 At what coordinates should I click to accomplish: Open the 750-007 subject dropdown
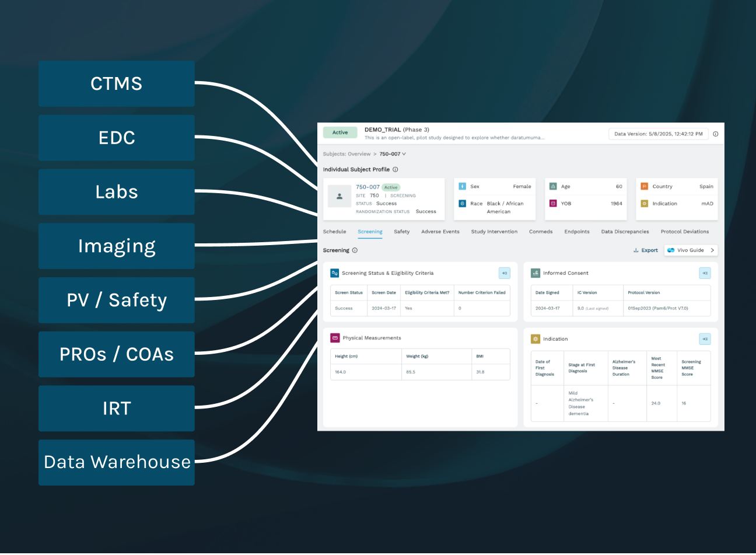tap(393, 154)
